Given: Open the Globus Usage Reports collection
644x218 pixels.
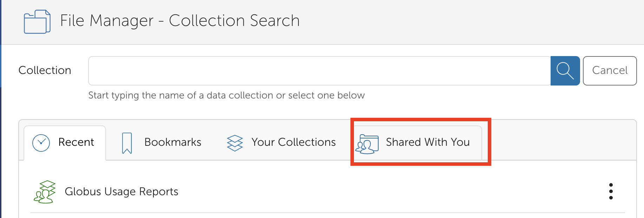Looking at the screenshot, I should [121, 191].
